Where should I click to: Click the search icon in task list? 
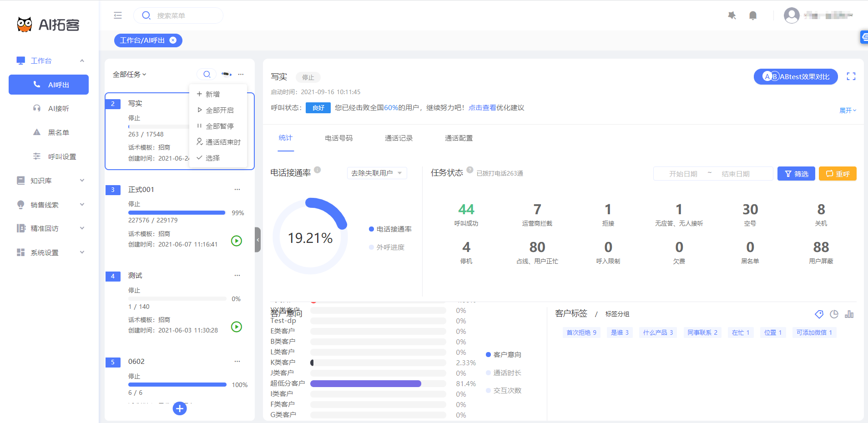coord(207,74)
